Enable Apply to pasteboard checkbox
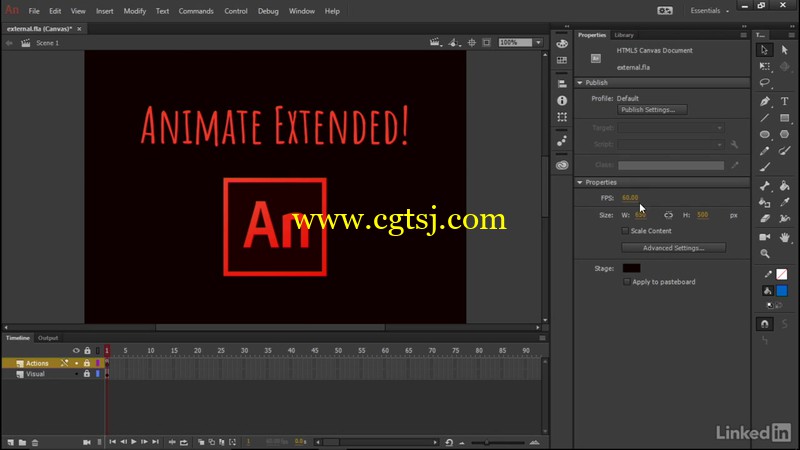Viewport: 800px width, 450px height. point(627,282)
